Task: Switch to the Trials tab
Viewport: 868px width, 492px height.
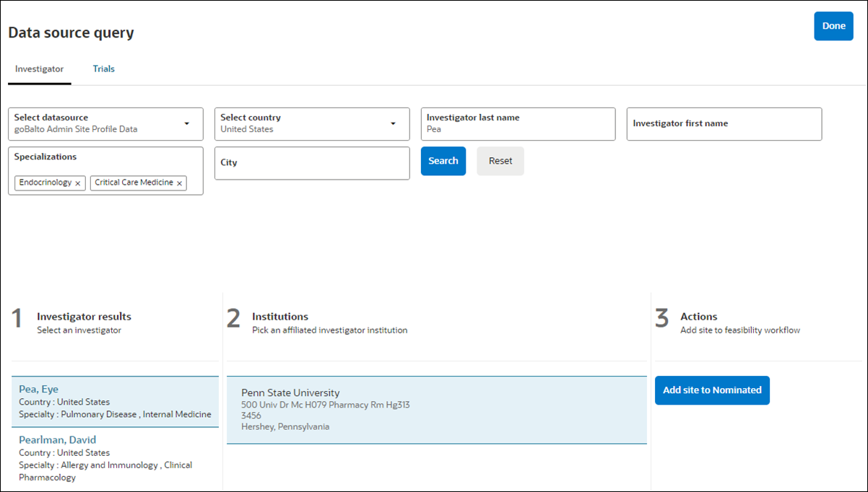Action: pos(104,69)
